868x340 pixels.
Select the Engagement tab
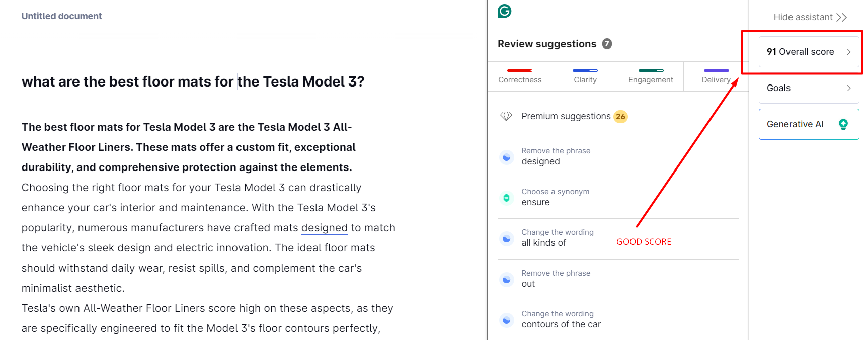(x=651, y=76)
